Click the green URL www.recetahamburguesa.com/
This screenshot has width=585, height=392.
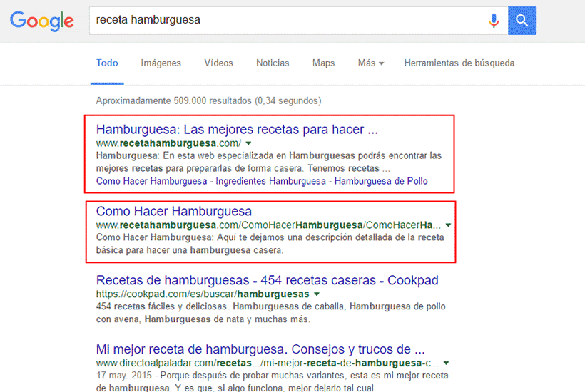(168, 143)
